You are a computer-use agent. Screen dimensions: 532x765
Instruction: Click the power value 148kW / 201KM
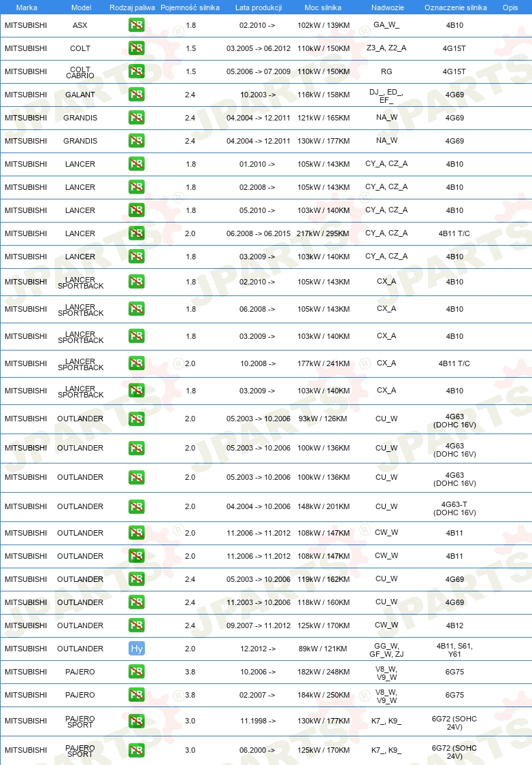[x=323, y=506]
